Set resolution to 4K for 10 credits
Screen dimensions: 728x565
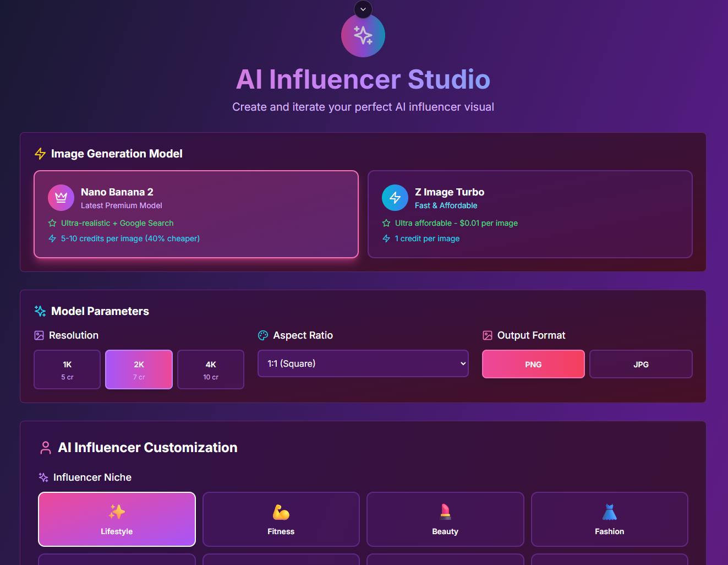click(x=210, y=370)
